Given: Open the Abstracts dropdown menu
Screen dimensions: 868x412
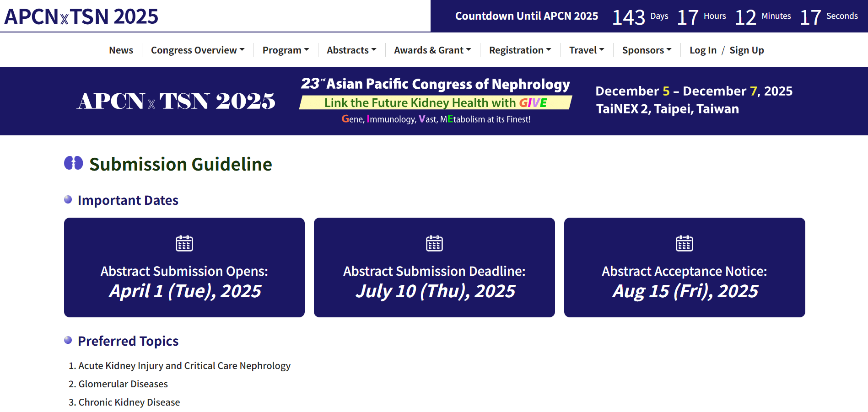Looking at the screenshot, I should pos(351,50).
